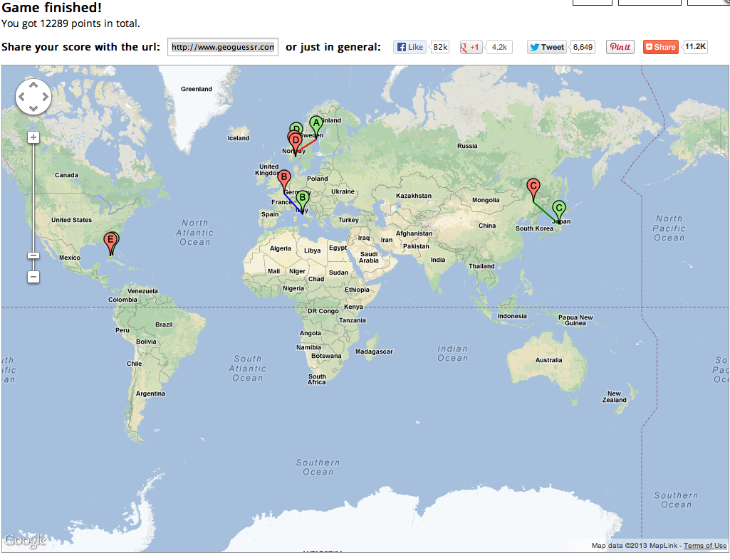730x560 pixels.
Task: Click the Brazil label on map
Action: (164, 324)
